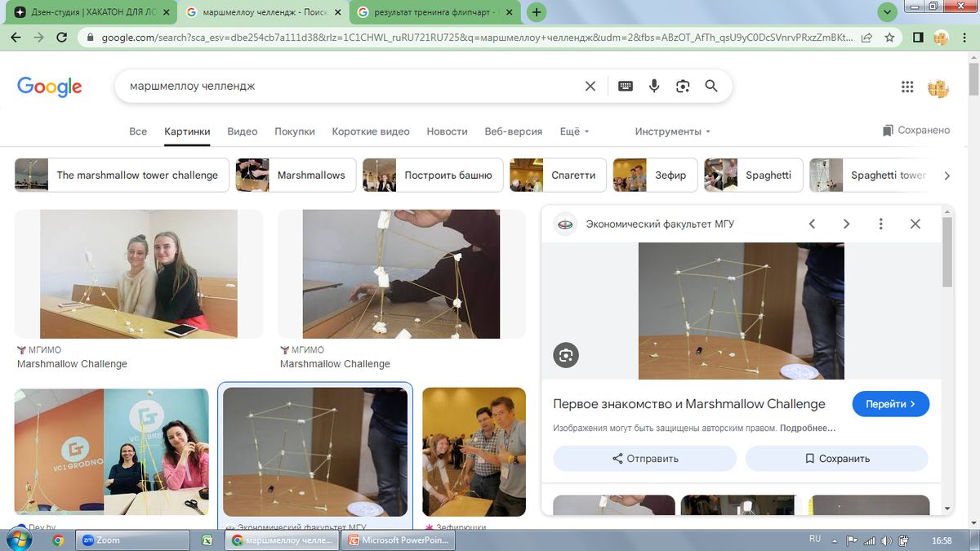Open the two-girls МГИМО image result

pos(139,274)
